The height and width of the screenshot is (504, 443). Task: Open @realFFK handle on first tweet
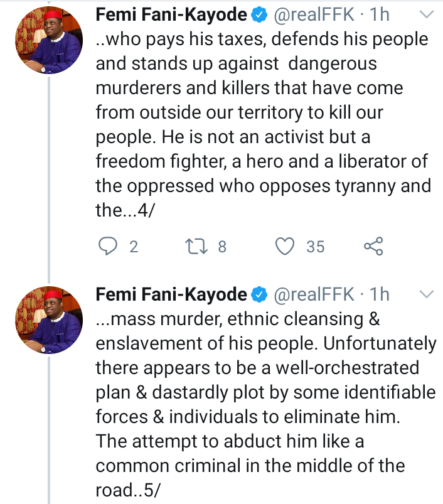tap(314, 15)
